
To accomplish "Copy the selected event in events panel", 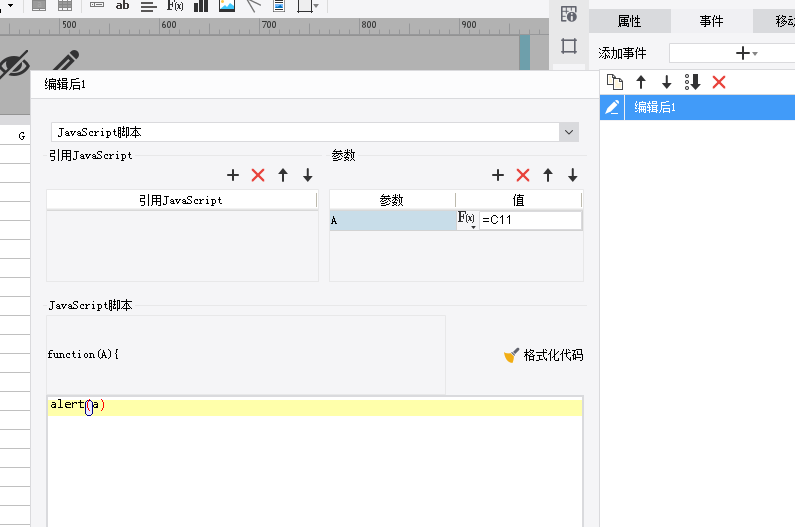I will pyautogui.click(x=615, y=82).
